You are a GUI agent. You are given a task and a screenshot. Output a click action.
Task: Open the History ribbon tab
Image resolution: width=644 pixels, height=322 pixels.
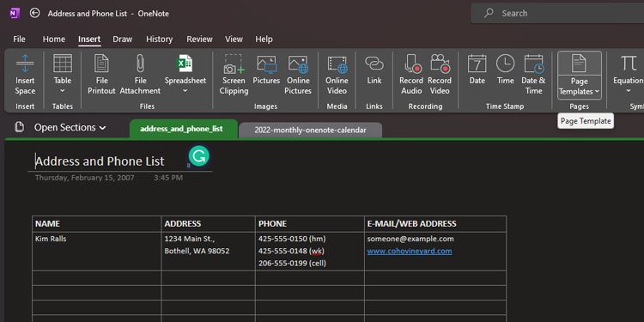click(x=159, y=39)
